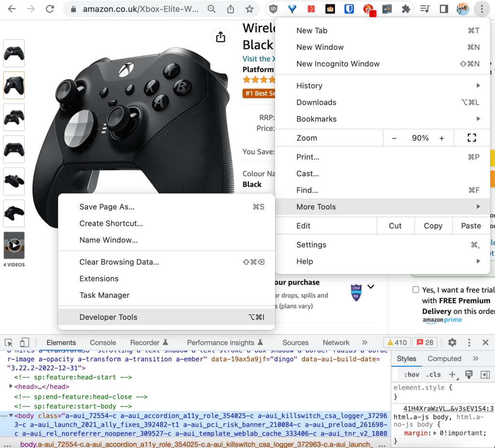495x448 pixels.
Task: Open Developer Tools from the context menu
Action: pos(108,317)
